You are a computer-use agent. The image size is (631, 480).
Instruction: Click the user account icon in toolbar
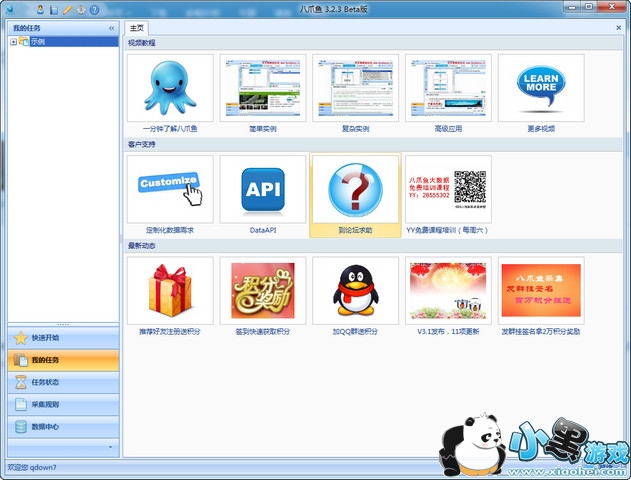coord(40,9)
